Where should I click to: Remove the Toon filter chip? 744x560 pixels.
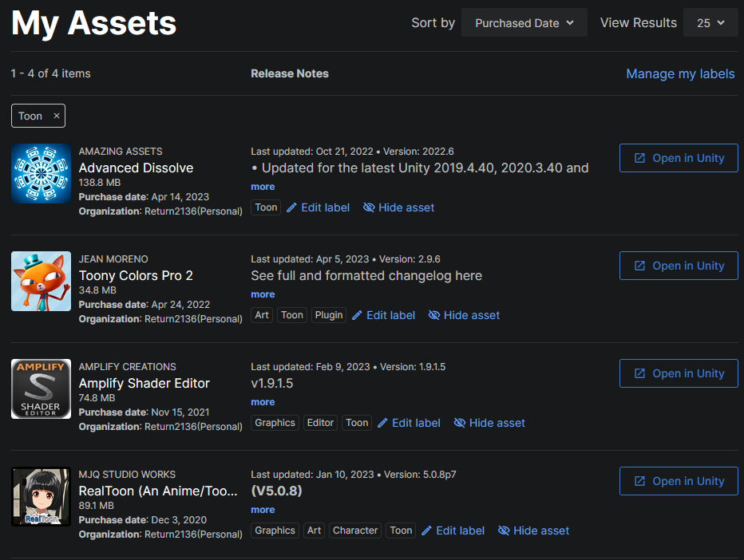coord(57,115)
